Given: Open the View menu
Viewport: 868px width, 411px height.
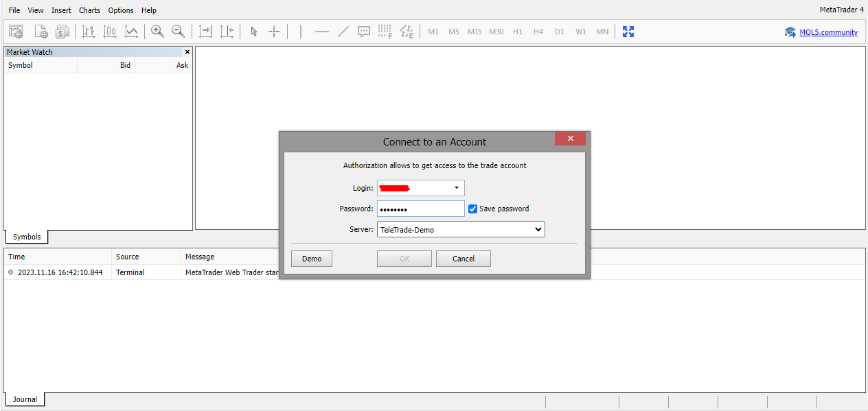Looking at the screenshot, I should (36, 10).
